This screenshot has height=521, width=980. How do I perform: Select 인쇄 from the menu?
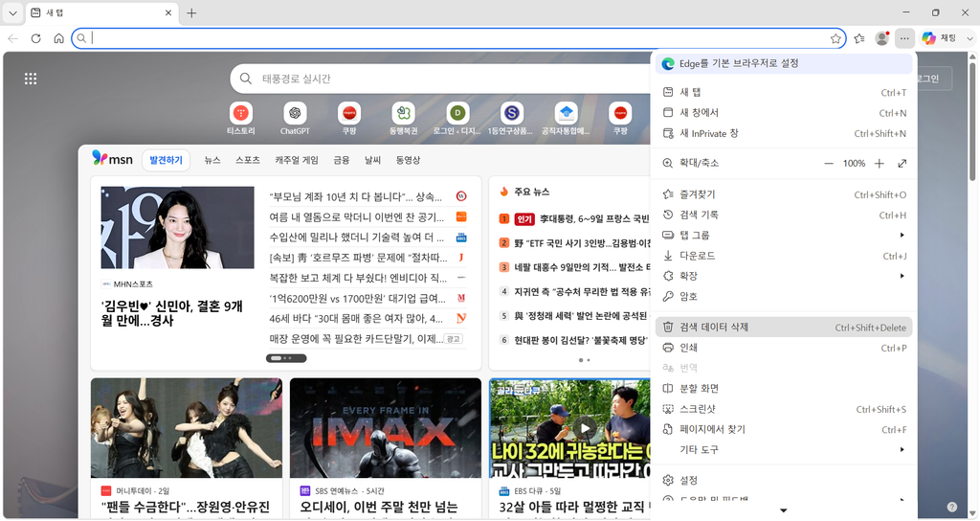pos(784,348)
